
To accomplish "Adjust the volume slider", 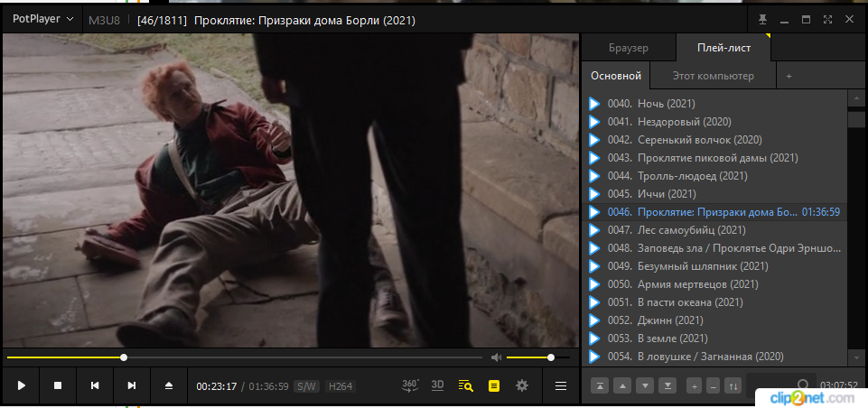I will [x=537, y=357].
